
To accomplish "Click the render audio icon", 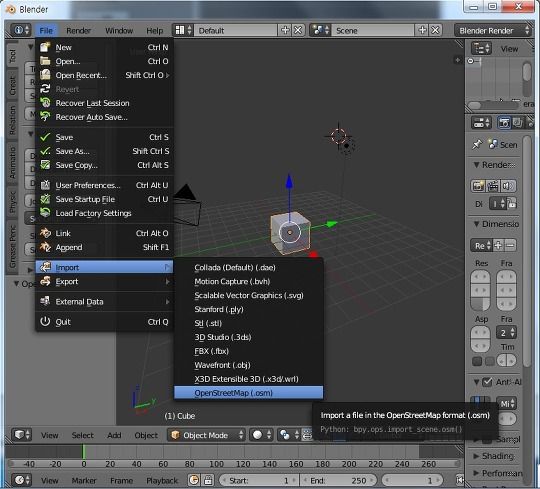I will (x=508, y=186).
